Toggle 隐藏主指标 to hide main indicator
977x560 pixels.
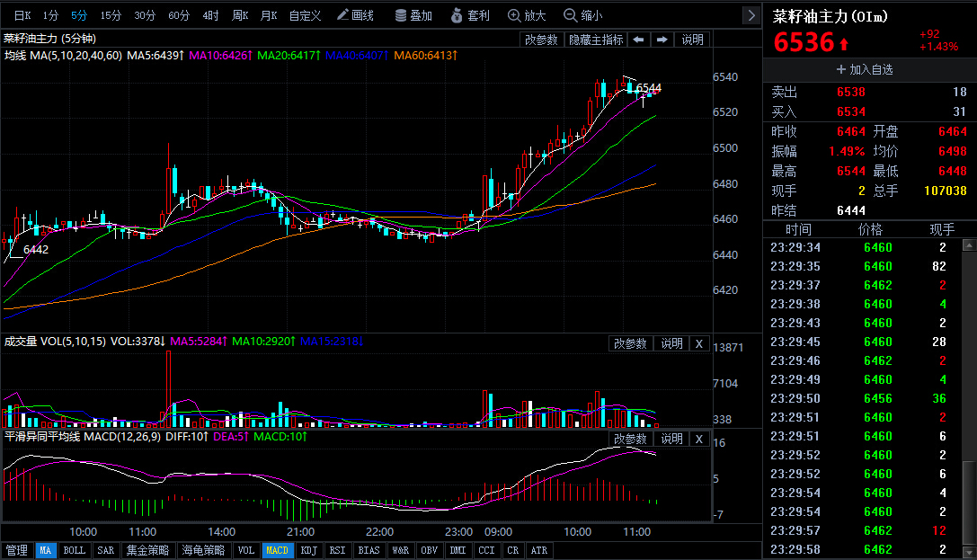(x=596, y=40)
